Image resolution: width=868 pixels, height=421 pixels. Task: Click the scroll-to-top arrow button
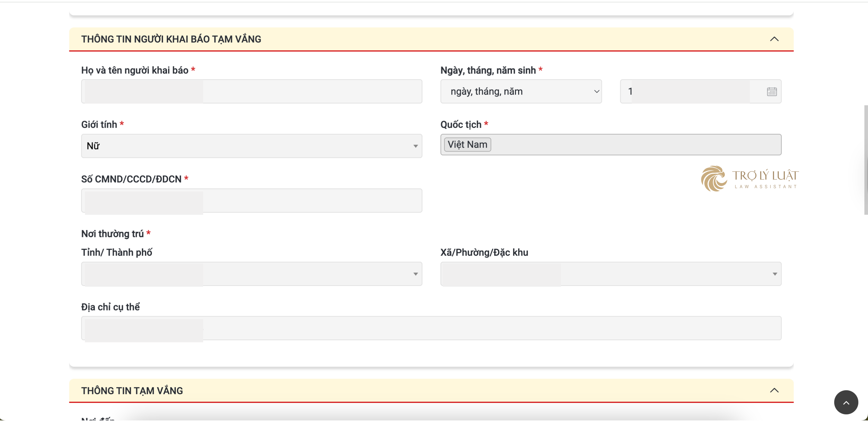coord(846,402)
